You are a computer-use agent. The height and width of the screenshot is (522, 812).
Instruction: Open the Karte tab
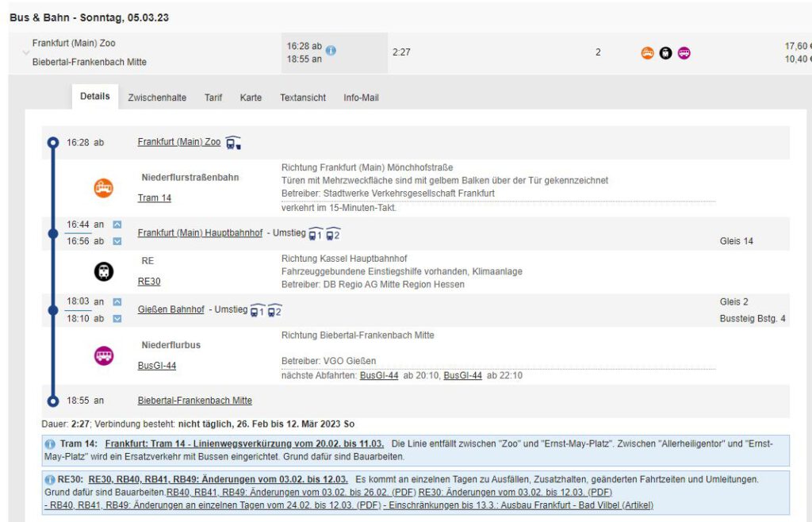click(x=251, y=98)
